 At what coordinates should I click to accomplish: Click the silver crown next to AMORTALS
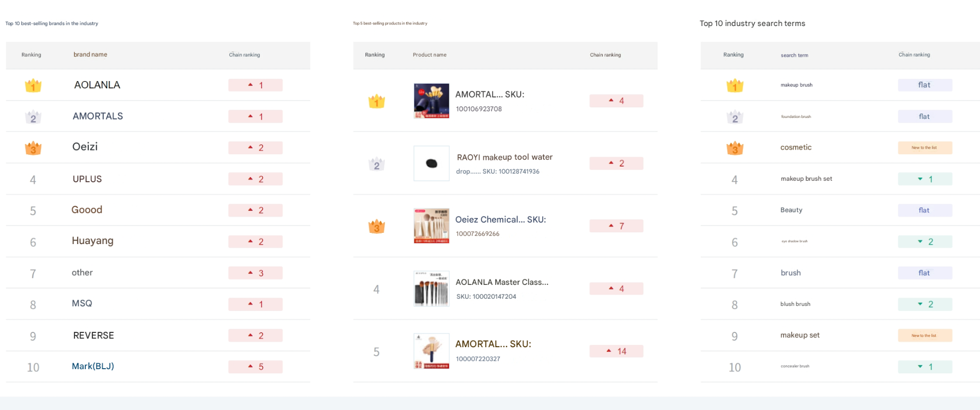[33, 117]
